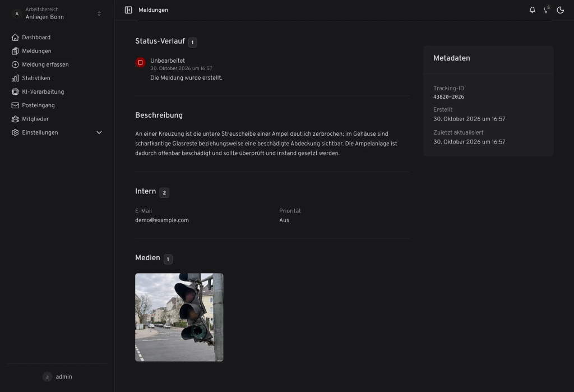Click the Meldungen clipboard icon in sidebar
This screenshot has width=574, height=392.
click(15, 51)
